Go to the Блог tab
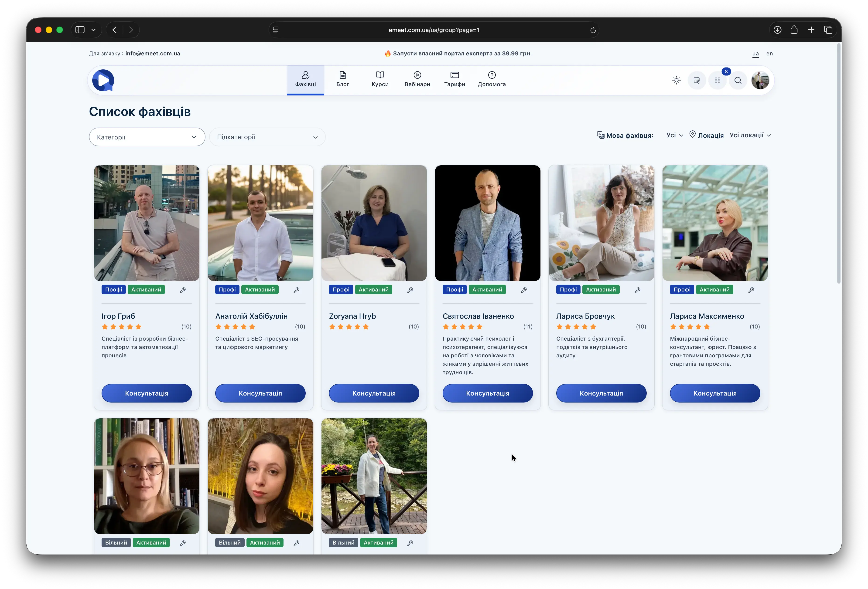 (342, 80)
